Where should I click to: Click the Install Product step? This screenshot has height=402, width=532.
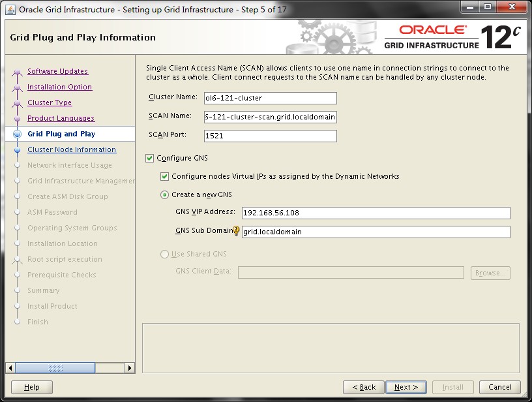(x=52, y=306)
